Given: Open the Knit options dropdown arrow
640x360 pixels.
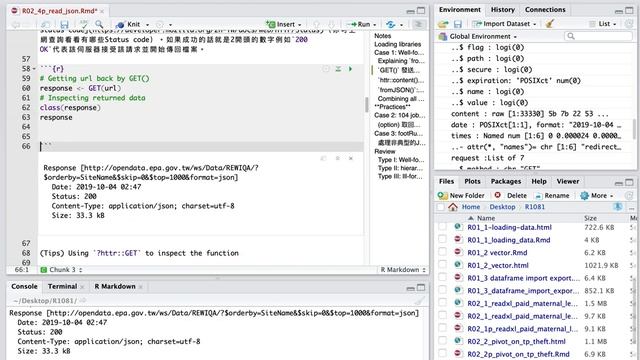Looking at the screenshot, I should coord(148,25).
